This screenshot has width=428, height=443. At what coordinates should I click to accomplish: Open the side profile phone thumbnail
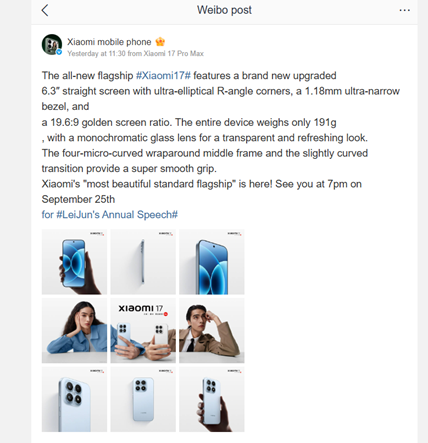(x=143, y=262)
